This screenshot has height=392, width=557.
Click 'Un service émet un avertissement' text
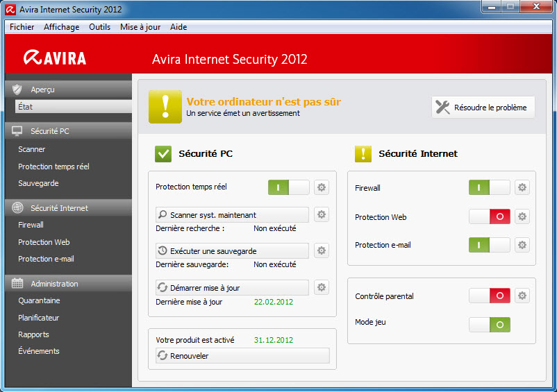243,113
